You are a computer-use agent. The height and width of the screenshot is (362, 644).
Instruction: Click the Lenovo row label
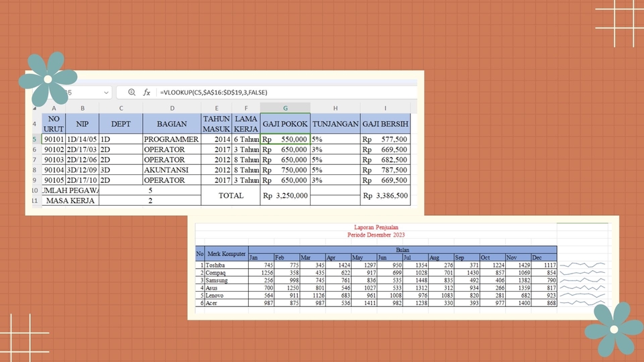click(226, 296)
